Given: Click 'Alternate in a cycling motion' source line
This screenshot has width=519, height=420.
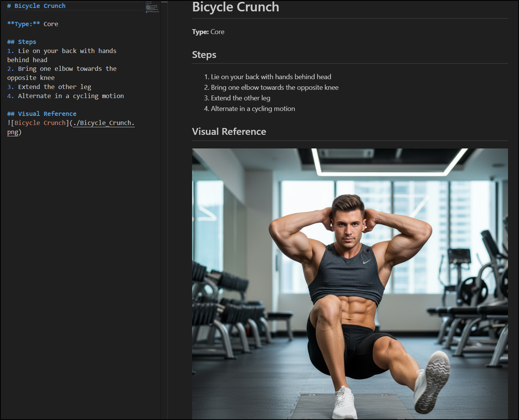Looking at the screenshot, I should pyautogui.click(x=71, y=96).
